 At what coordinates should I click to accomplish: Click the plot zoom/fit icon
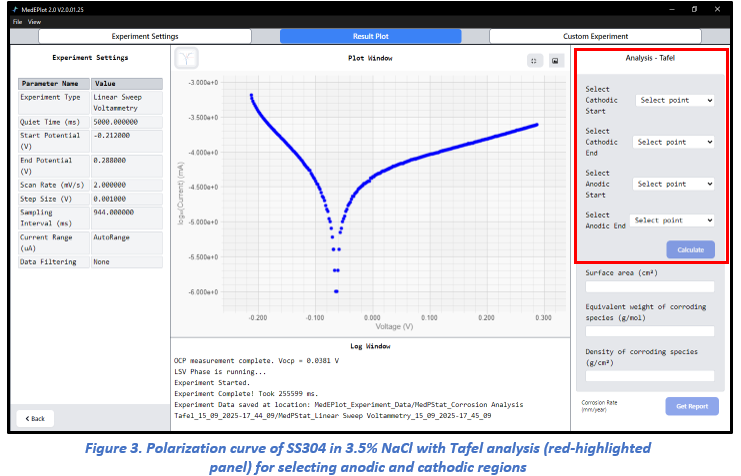click(x=534, y=60)
